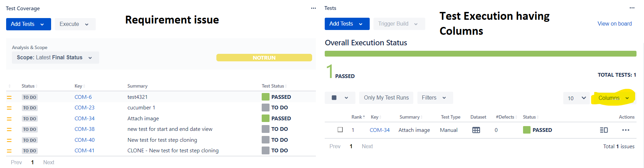Open the Columns dropdown

(x=613, y=98)
